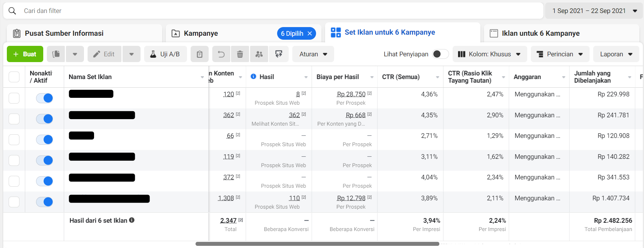The image size is (644, 248).
Task: Click the horizontal scrollbar below the table
Action: [x=317, y=244]
